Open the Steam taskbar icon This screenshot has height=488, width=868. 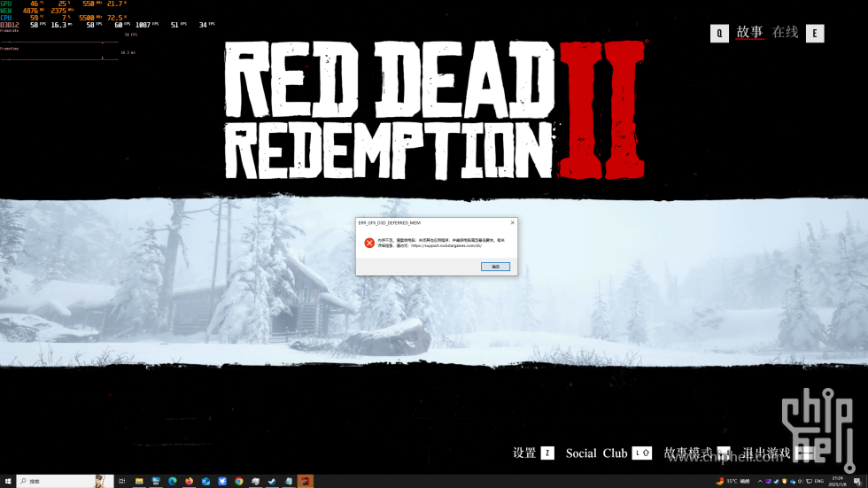(272, 482)
